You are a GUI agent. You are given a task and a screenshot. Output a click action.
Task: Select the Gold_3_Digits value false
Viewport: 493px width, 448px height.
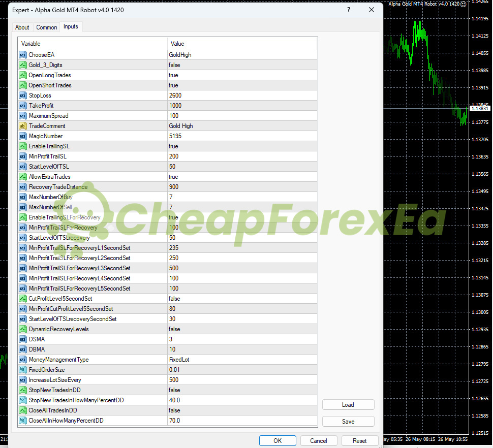click(x=174, y=65)
